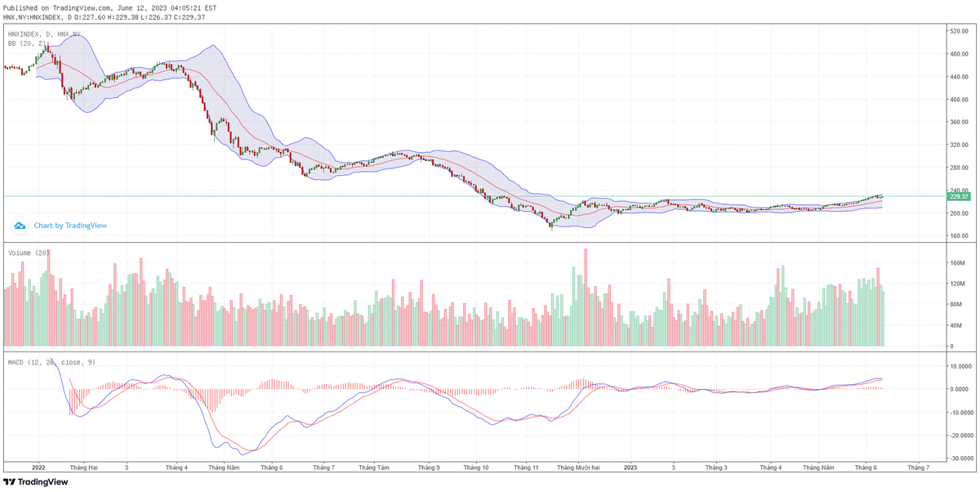
Task: Select the 2023 label on the time axis
Action: click(629, 468)
